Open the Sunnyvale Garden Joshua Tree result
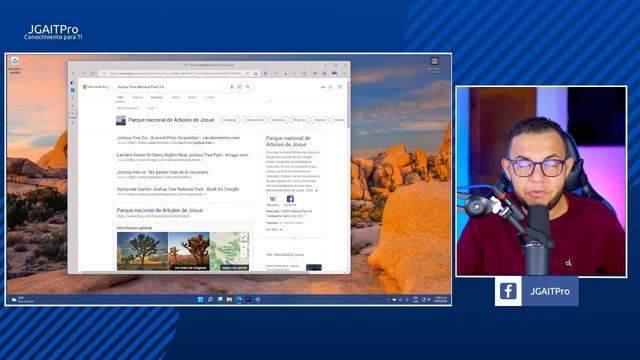 point(178,189)
